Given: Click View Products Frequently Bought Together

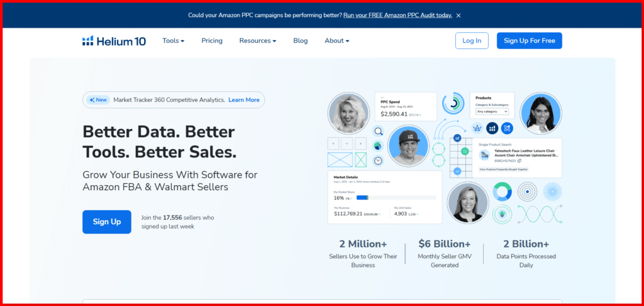Looking at the screenshot, I should pos(504,169).
